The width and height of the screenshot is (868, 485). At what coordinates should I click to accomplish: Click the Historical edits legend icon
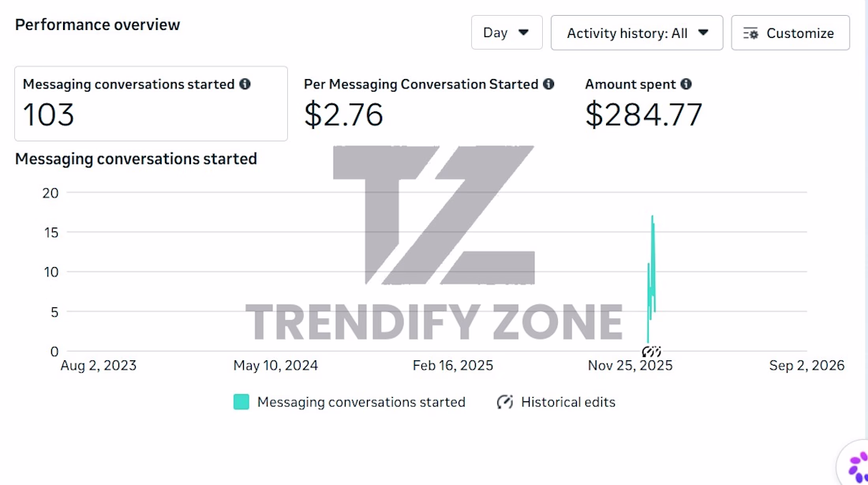click(x=505, y=402)
